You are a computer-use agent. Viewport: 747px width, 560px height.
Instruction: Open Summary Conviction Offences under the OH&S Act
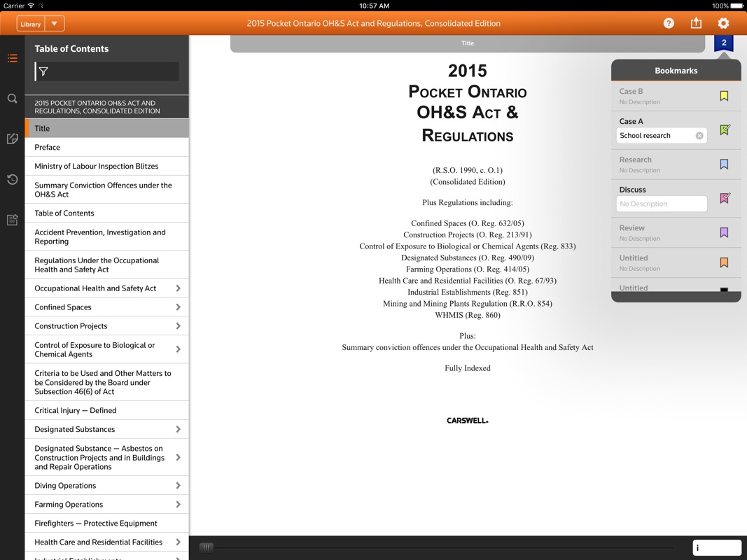106,190
